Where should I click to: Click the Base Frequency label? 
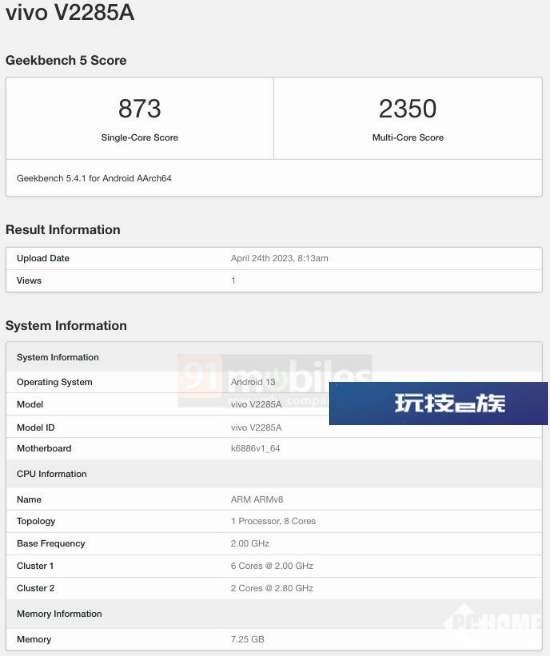(x=51, y=543)
